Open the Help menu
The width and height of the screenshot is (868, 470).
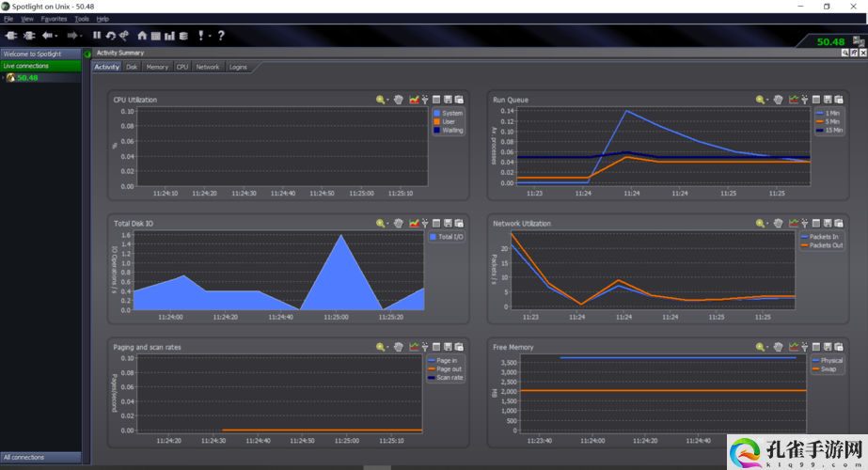pyautogui.click(x=103, y=19)
